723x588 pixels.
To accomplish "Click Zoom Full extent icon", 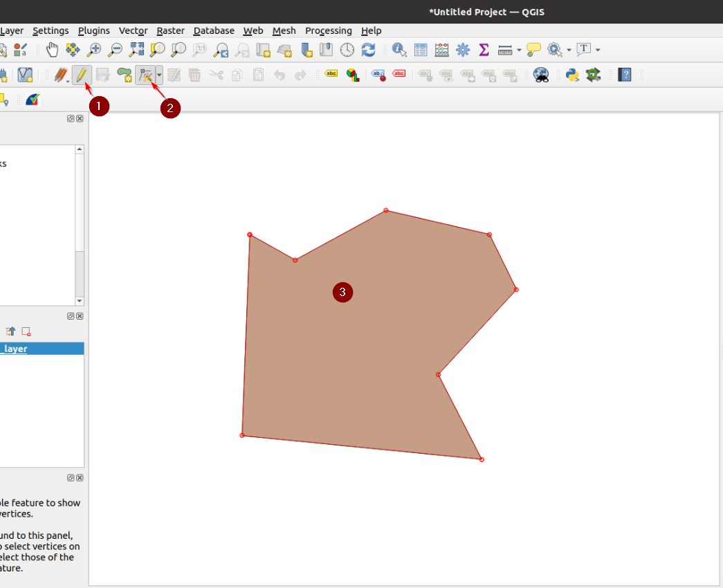I will [136, 49].
